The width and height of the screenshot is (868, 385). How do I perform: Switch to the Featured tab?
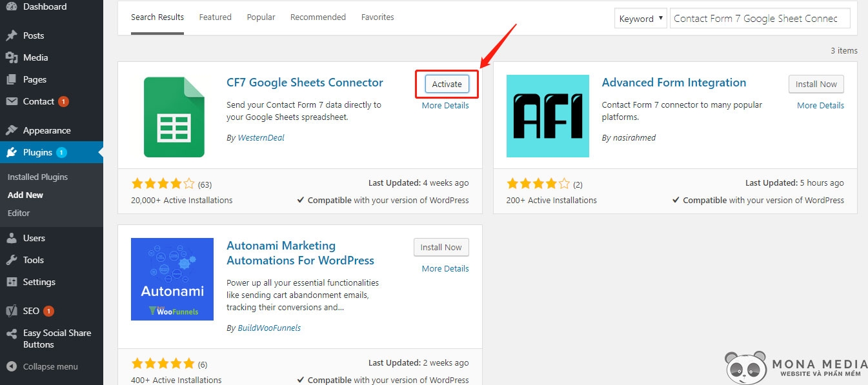215,17
